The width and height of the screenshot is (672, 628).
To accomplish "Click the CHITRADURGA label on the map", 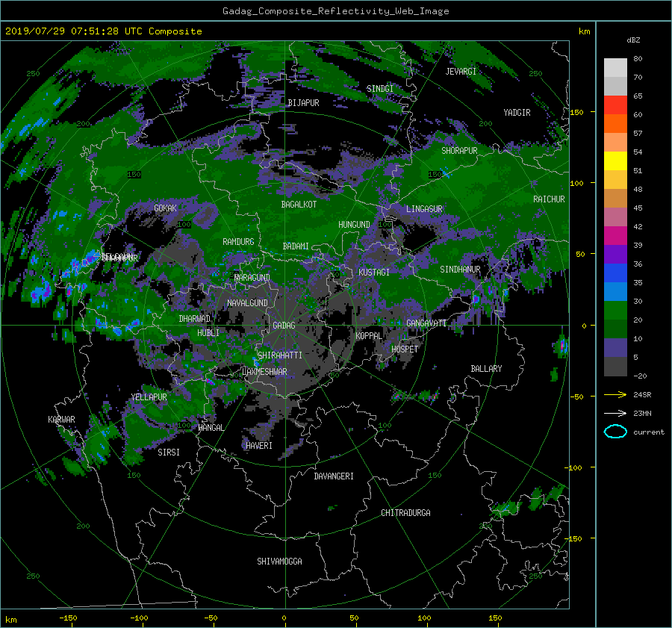I will click(406, 513).
